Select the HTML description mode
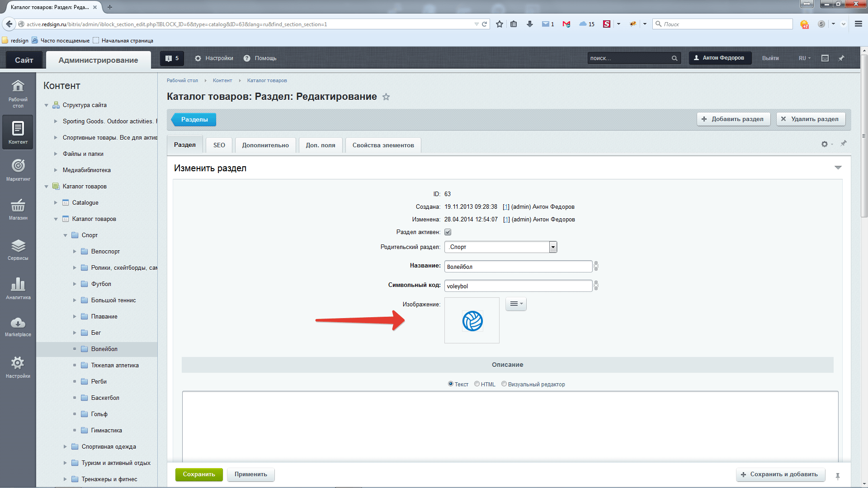The height and width of the screenshot is (488, 868). pyautogui.click(x=477, y=384)
